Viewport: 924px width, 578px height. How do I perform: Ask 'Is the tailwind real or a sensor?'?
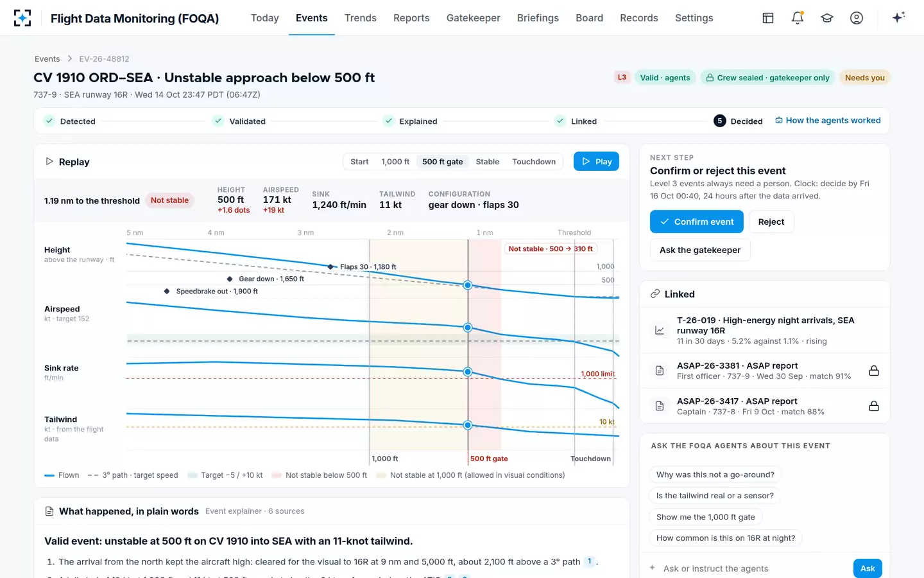click(715, 496)
